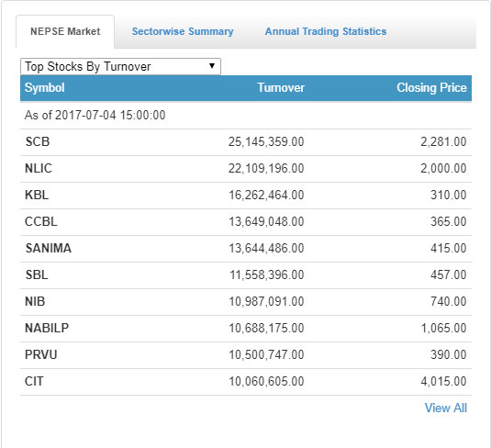
Task: Open the NABILP stock symbol
Action: coord(47,328)
